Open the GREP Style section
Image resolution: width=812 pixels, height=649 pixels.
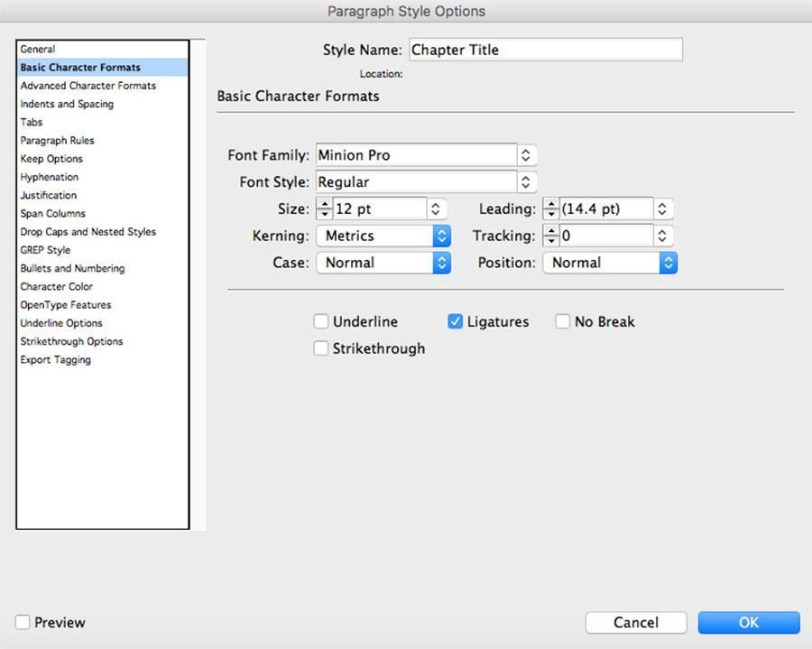(45, 250)
